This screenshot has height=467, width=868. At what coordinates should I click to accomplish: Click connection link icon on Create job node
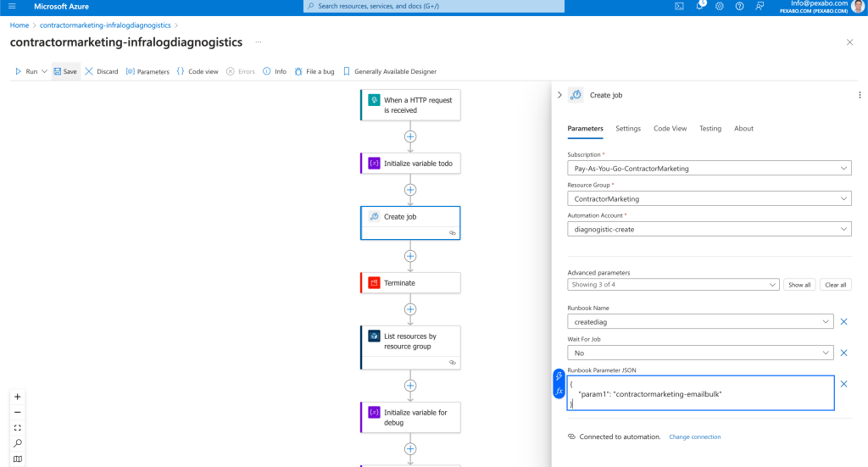tap(453, 233)
